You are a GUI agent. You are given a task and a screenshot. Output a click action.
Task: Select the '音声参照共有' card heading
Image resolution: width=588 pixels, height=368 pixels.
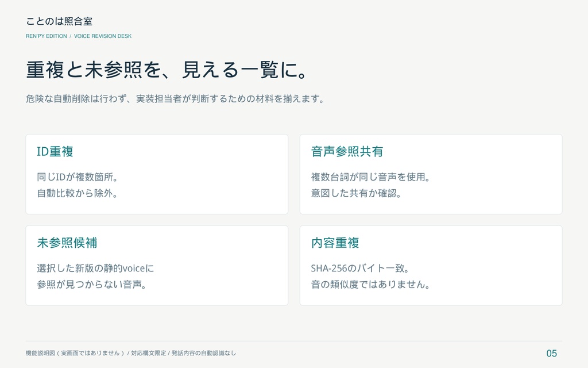point(347,151)
